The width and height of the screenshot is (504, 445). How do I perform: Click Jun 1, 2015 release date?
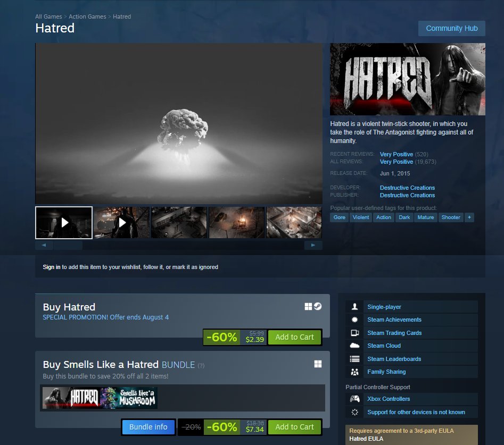coord(395,173)
